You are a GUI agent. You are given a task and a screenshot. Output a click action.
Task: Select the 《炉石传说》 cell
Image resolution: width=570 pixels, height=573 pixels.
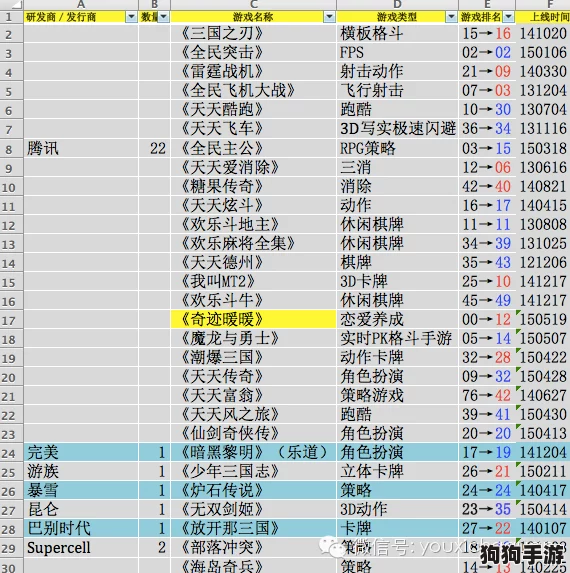pyautogui.click(x=254, y=491)
